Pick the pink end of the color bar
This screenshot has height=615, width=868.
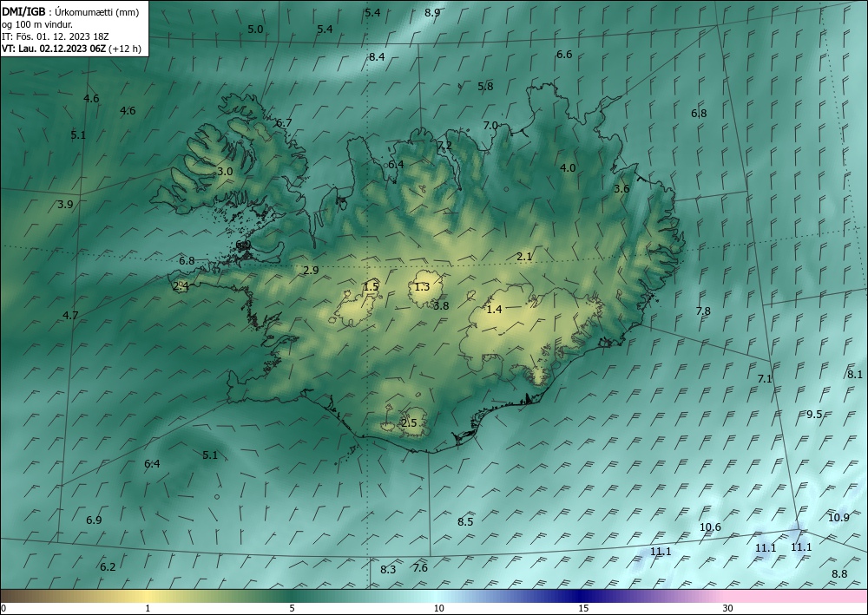coord(797,596)
